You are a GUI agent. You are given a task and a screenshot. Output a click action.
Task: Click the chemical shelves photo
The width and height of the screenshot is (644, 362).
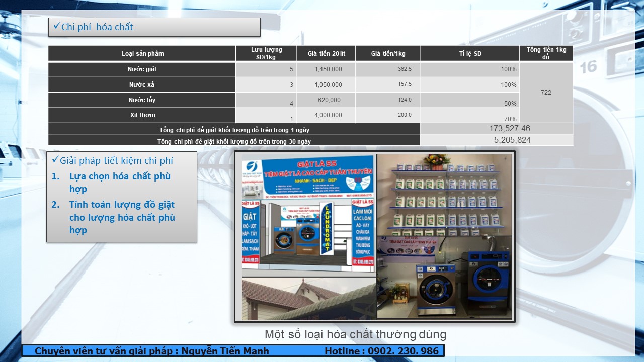point(444,195)
